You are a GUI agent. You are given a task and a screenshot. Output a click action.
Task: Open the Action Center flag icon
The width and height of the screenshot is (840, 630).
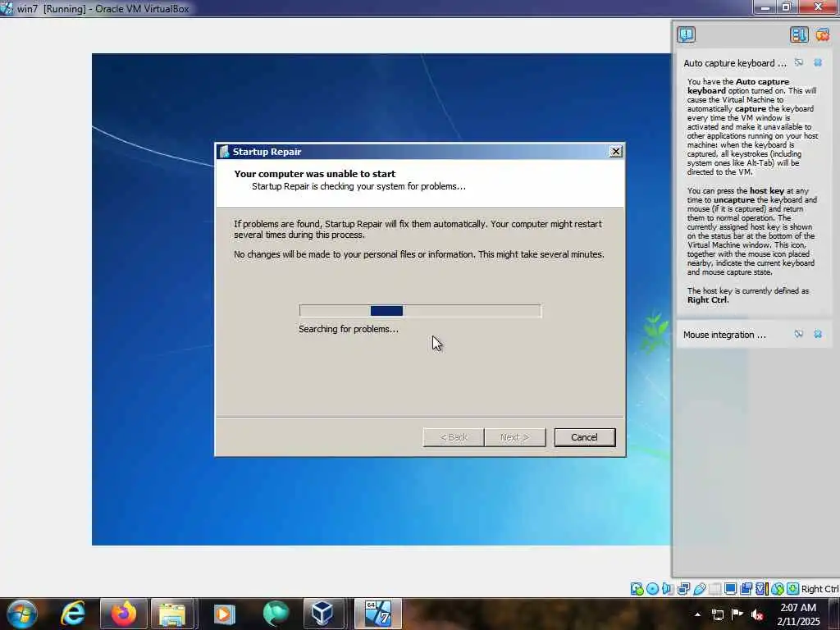(737, 614)
